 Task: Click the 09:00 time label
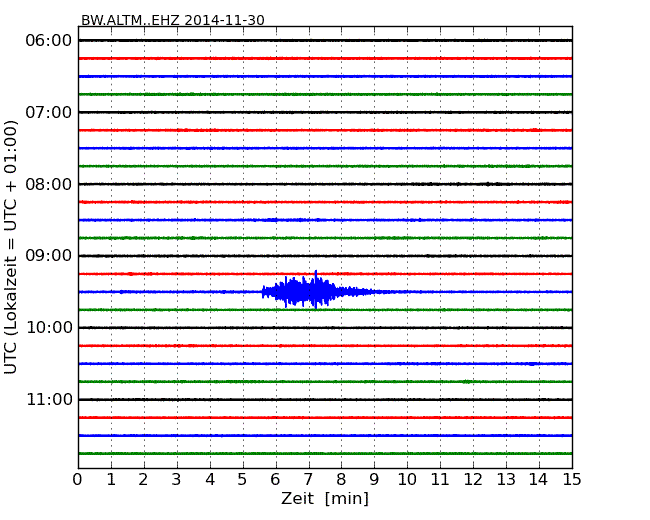tap(49, 256)
